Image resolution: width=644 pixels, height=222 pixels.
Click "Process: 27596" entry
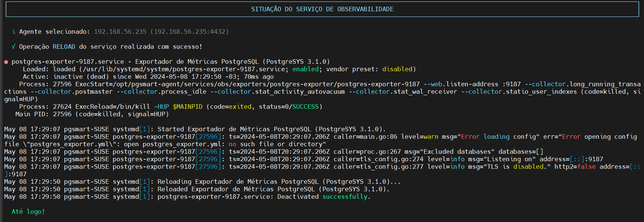coord(45,84)
